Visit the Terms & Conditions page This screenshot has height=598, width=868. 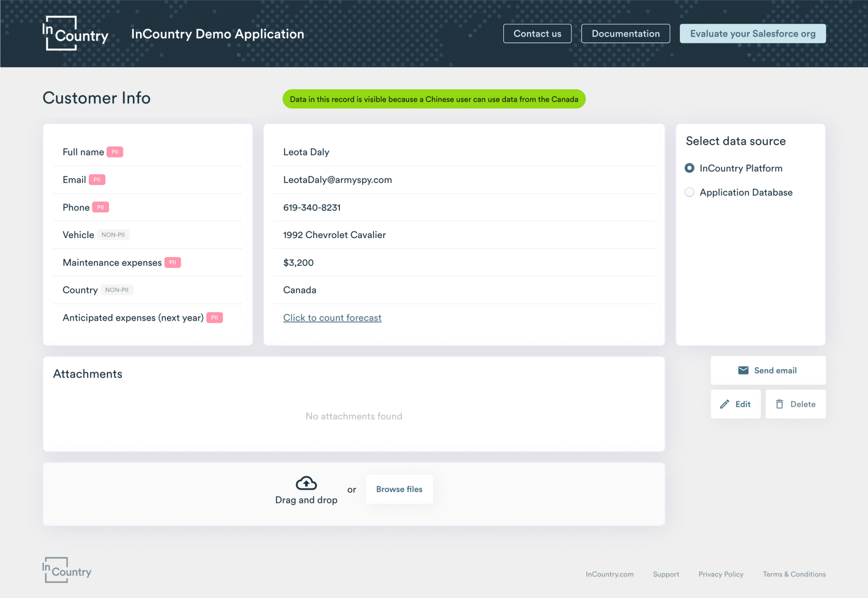pyautogui.click(x=794, y=574)
